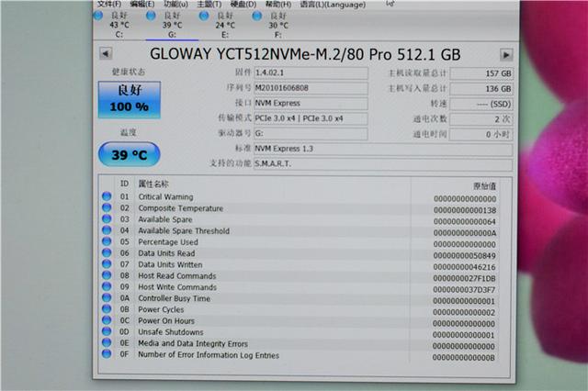Click the power on count value 2 次
The image size is (588, 391).
pos(481,119)
